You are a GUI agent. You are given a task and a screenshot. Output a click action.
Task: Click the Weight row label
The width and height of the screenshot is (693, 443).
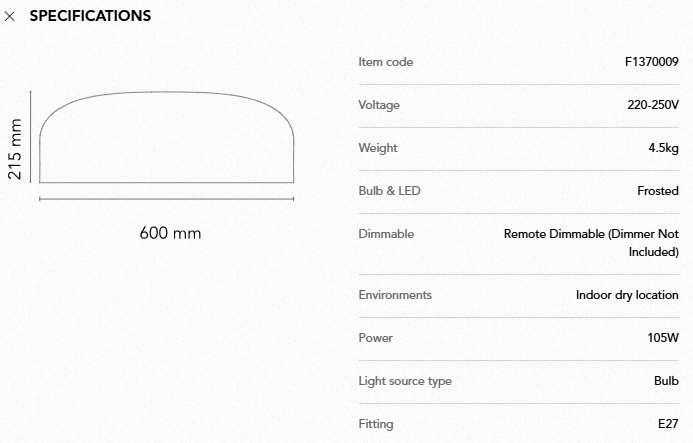377,148
